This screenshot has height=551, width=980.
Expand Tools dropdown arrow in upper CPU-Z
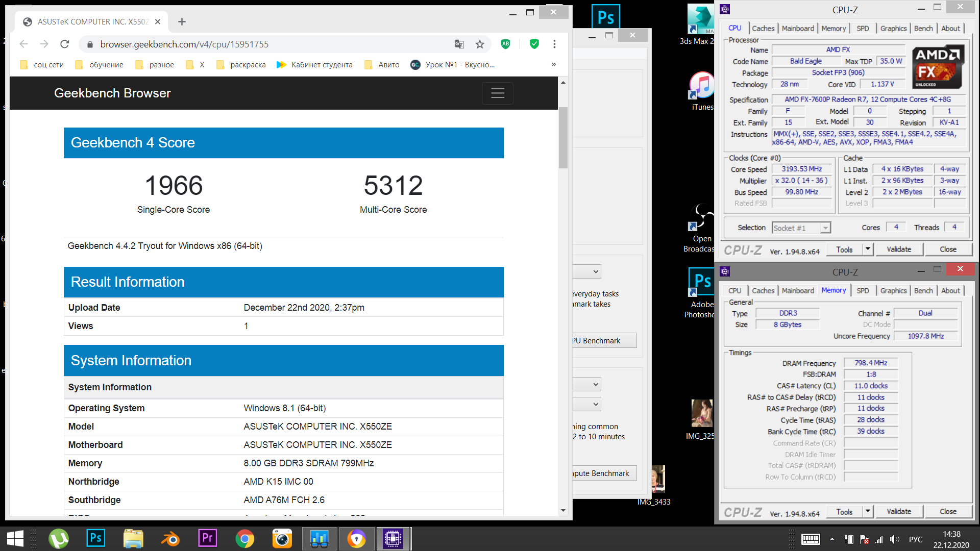point(868,249)
